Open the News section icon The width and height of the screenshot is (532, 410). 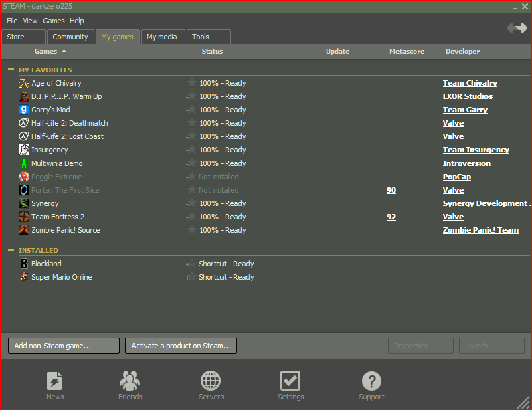55,381
